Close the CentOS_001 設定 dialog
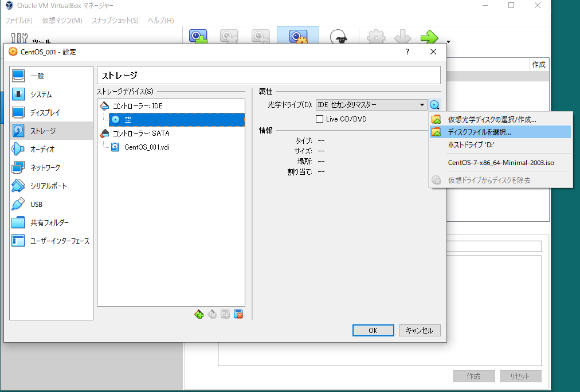Image resolution: width=580 pixels, height=392 pixels. [433, 52]
